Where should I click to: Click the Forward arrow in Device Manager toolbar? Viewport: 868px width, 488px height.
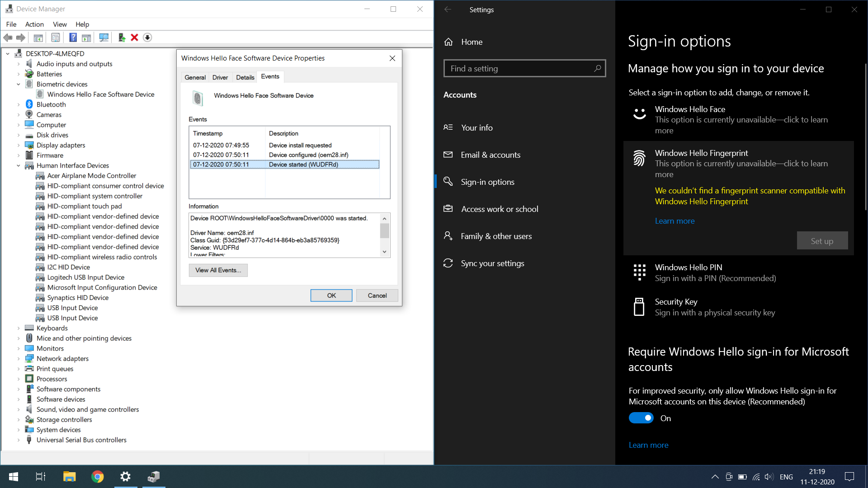[x=21, y=38]
